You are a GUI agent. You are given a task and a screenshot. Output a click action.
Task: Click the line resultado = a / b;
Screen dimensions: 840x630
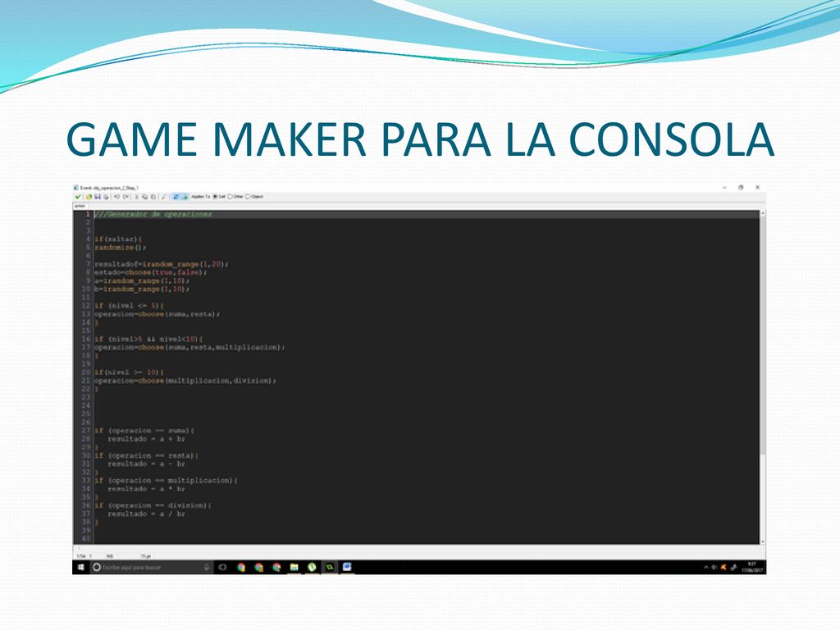(146, 514)
